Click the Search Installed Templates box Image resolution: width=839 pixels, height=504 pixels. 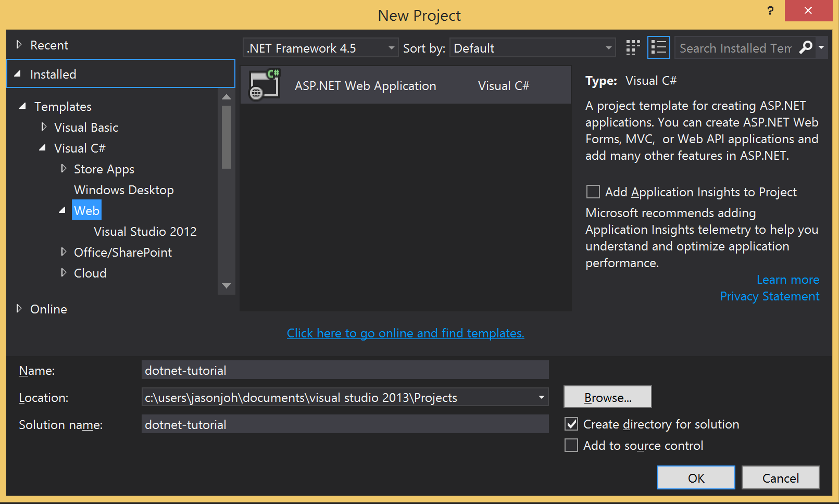pos(736,48)
